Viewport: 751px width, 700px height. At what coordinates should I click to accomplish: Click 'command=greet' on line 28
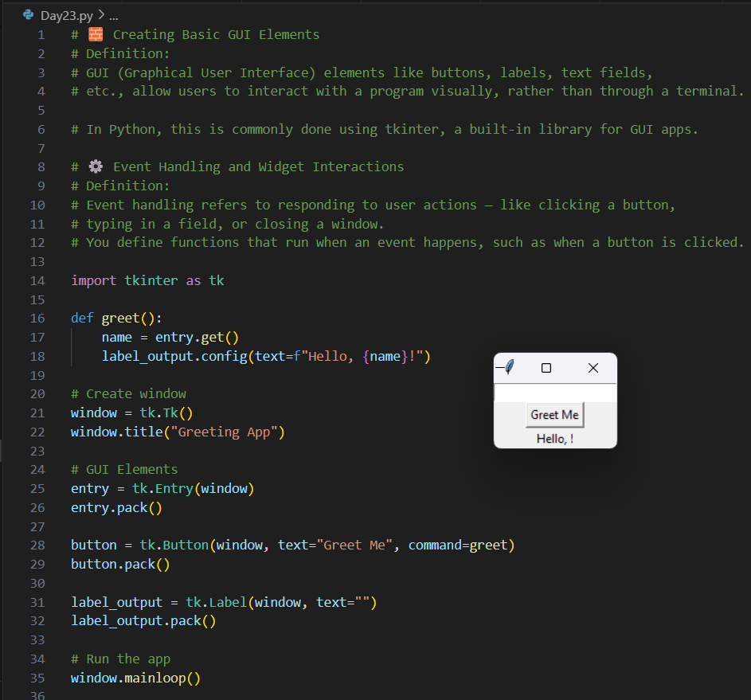click(x=458, y=545)
